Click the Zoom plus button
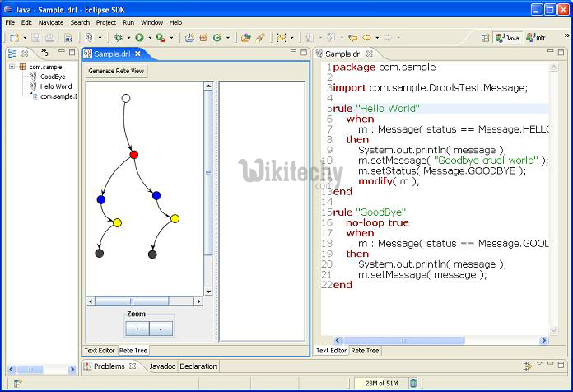Viewport: 573px width, 392px height. pos(137,329)
